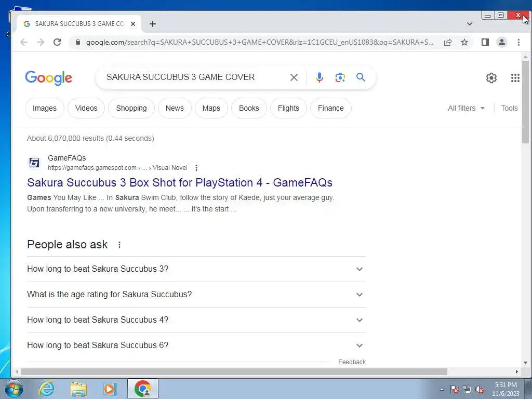Launch Internet Explorer from the taskbar
Screen dimensions: 532x399
46,389
